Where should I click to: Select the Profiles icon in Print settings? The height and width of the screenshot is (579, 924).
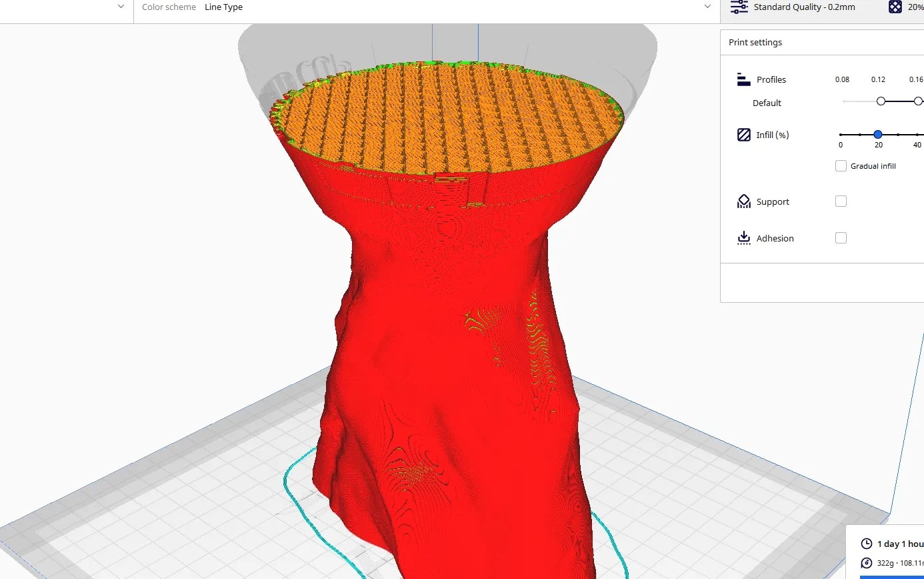point(743,79)
